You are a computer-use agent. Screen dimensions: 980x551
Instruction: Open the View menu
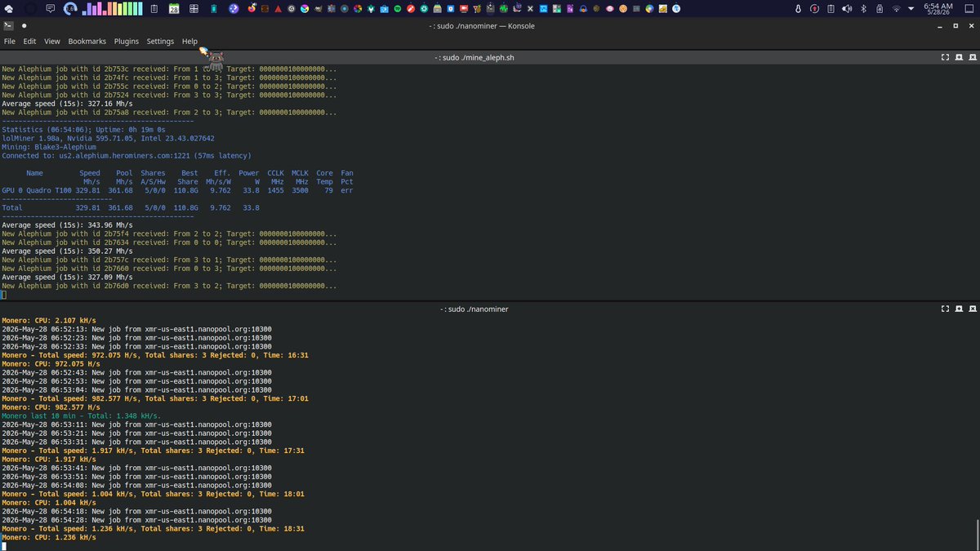(x=52, y=41)
